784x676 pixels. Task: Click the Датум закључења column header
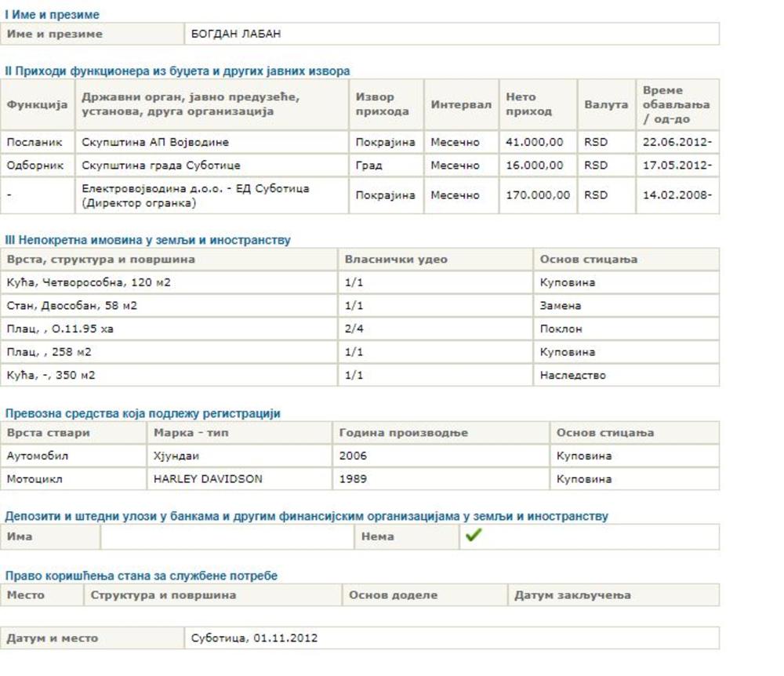point(572,595)
